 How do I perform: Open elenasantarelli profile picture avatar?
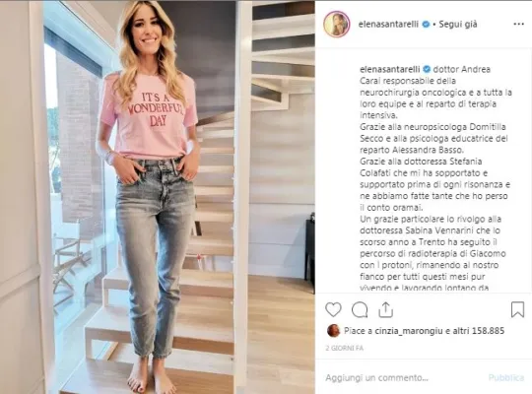[336, 24]
